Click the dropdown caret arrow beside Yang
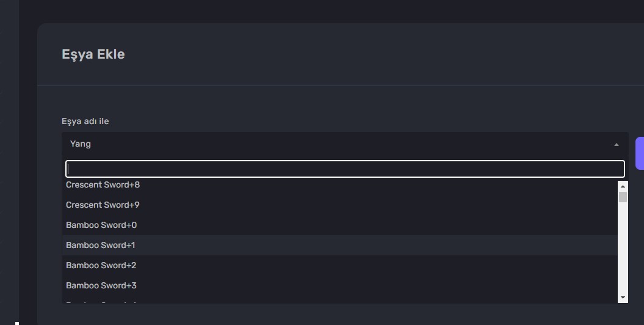This screenshot has height=325, width=644. pos(616,145)
